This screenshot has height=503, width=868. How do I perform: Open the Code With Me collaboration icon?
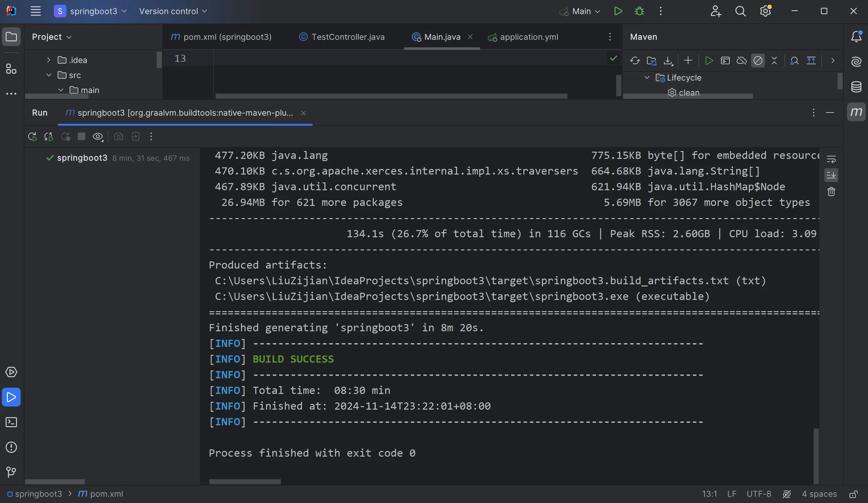(x=715, y=11)
